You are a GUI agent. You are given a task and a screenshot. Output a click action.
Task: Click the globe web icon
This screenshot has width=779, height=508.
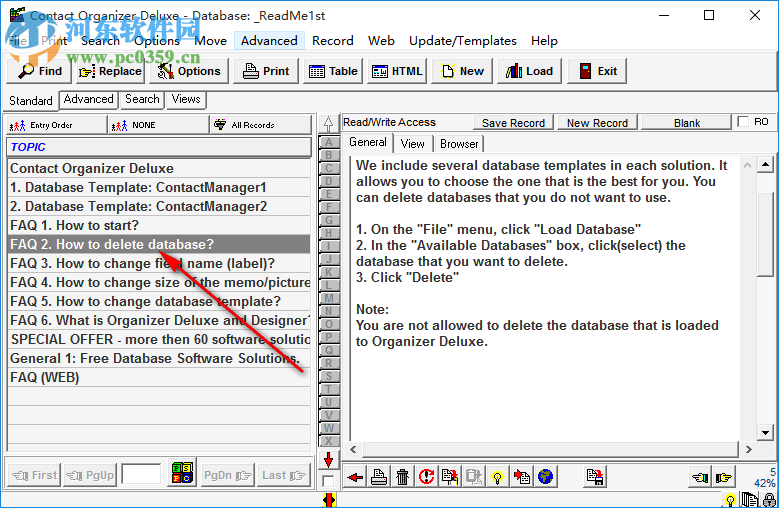pos(545,477)
